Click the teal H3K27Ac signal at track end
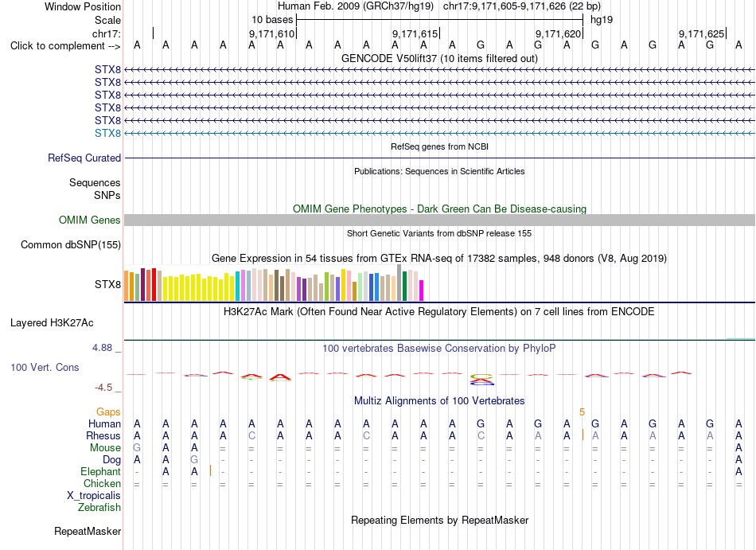This screenshot has width=756, height=550. 741,338
